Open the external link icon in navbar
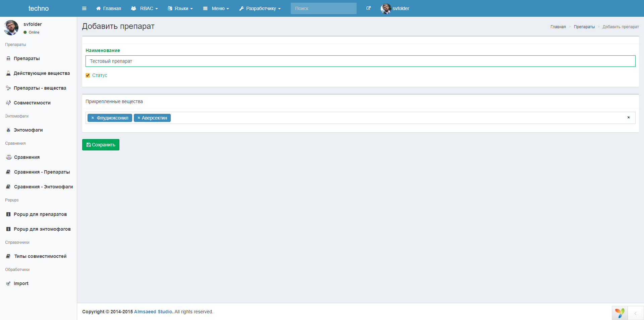This screenshot has width=644, height=320. tap(369, 8)
